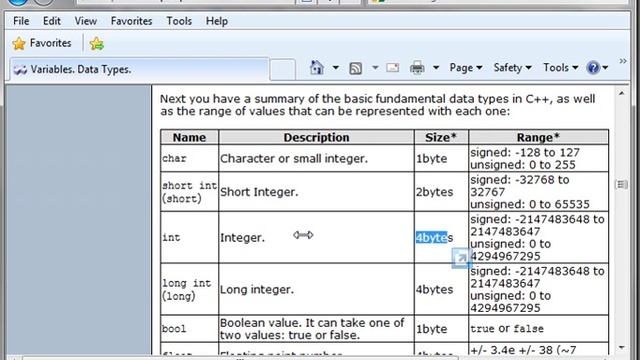Click the int range cell
The width and height of the screenshot is (640, 360).
pyautogui.click(x=538, y=238)
